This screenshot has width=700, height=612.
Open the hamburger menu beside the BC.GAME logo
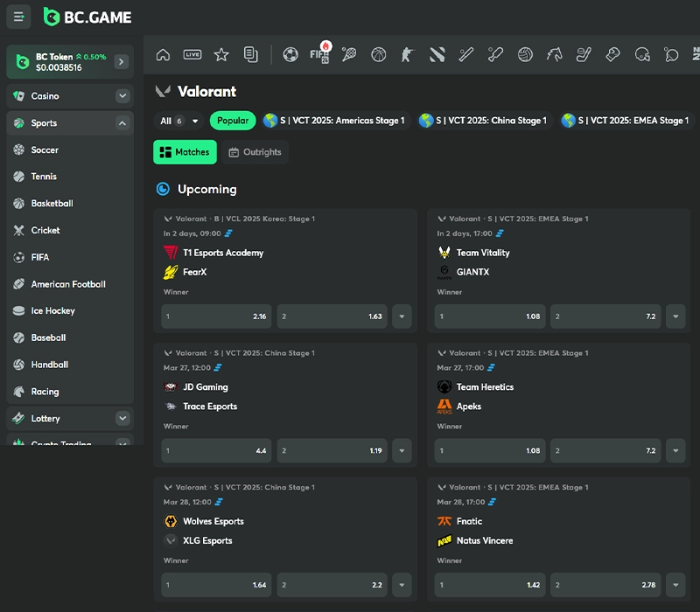click(18, 17)
